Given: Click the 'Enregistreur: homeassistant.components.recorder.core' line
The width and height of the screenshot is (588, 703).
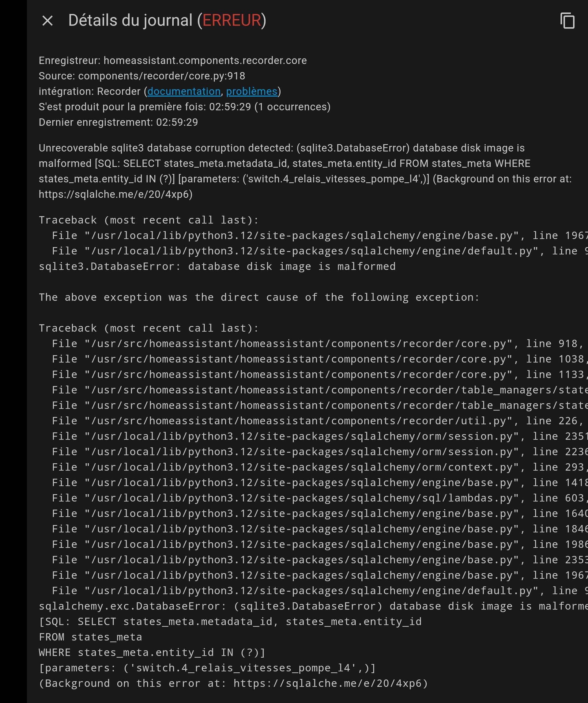Looking at the screenshot, I should (x=173, y=61).
